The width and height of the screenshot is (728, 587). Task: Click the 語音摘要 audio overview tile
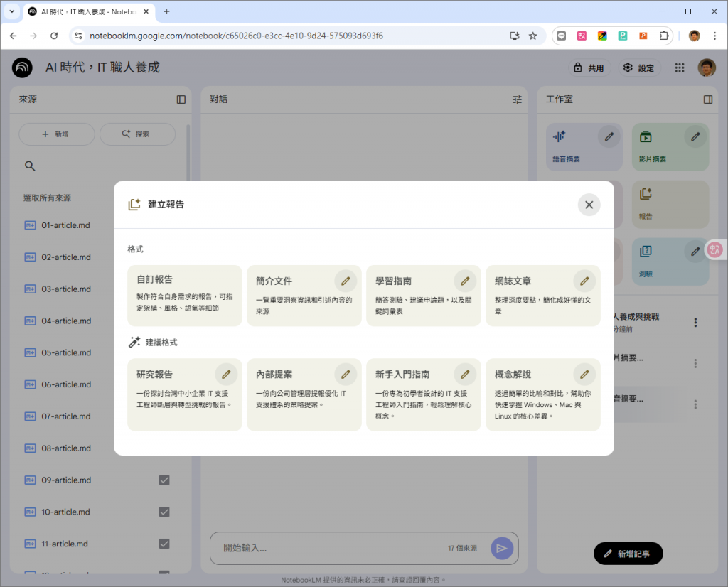(584, 147)
